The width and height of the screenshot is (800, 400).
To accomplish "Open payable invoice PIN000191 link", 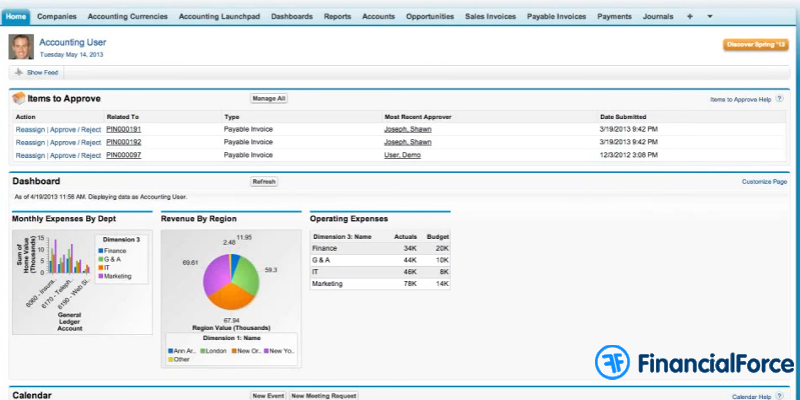I will coord(124,129).
